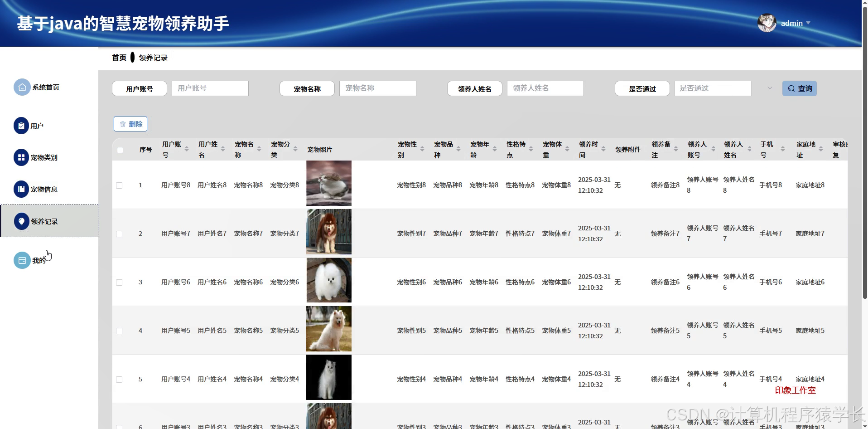Image resolution: width=868 pixels, height=429 pixels.
Task: Sort by 宠物名称 column arrows
Action: (259, 149)
